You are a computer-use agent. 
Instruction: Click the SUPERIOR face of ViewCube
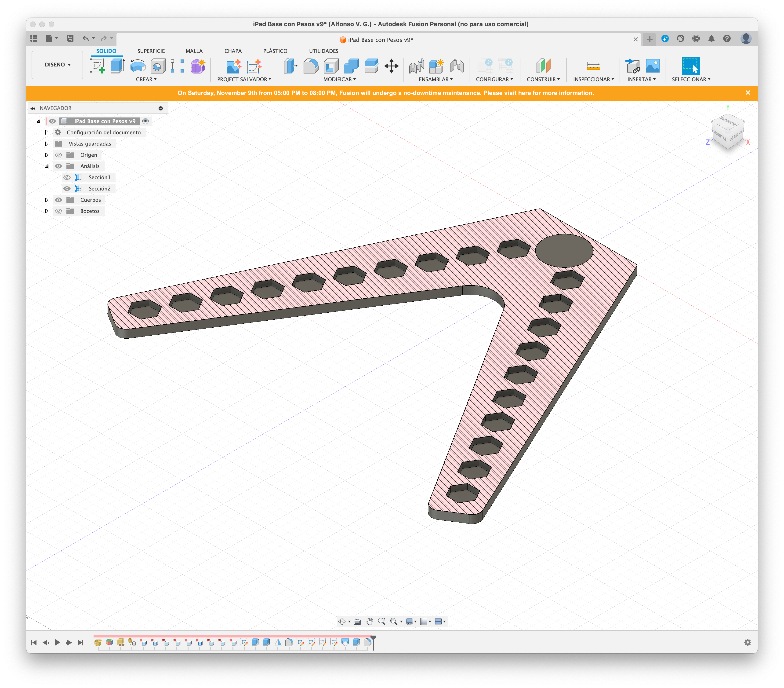pos(728,122)
